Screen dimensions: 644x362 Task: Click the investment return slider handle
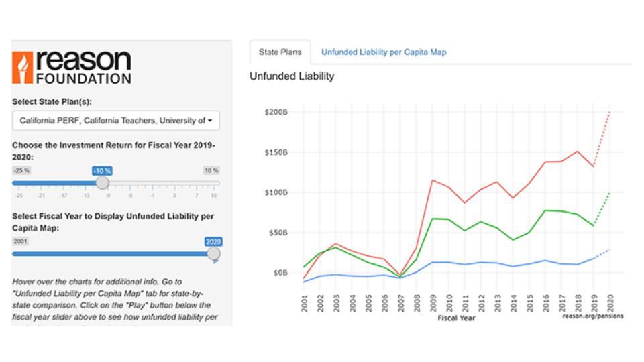tap(102, 182)
